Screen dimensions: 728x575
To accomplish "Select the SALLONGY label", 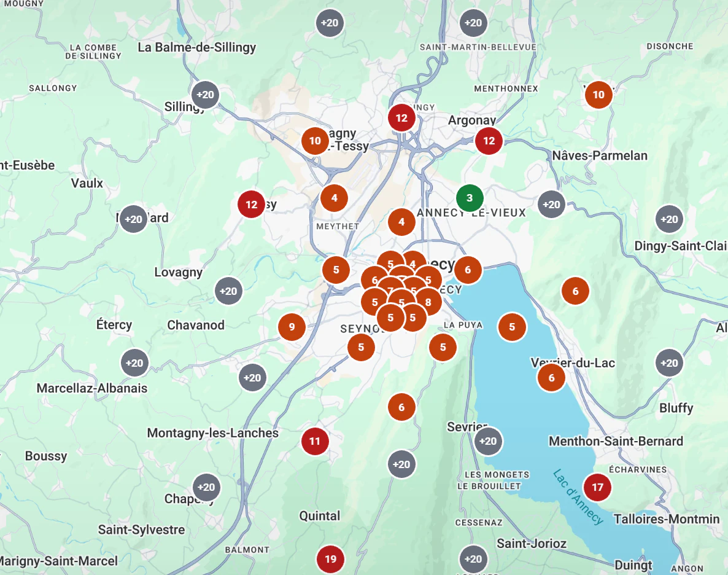I will pyautogui.click(x=53, y=88).
